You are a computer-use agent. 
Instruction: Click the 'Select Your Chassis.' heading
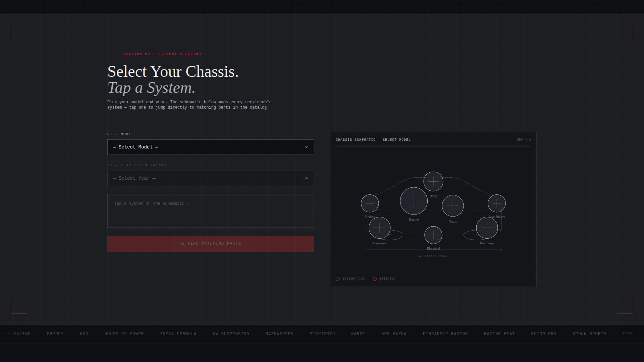click(173, 72)
